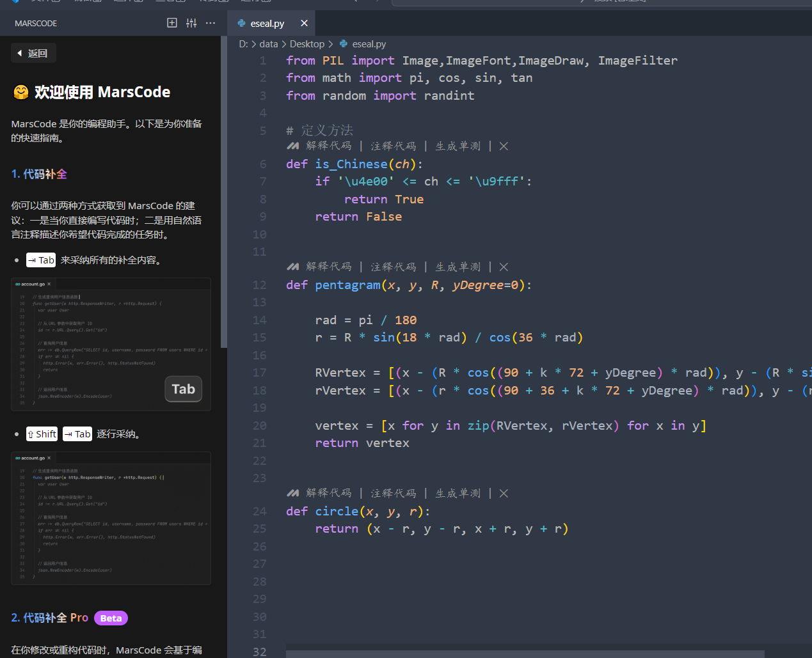Open the MarsCode more options ellipsis icon
Viewport: 812px width, 658px height.
pyautogui.click(x=210, y=22)
